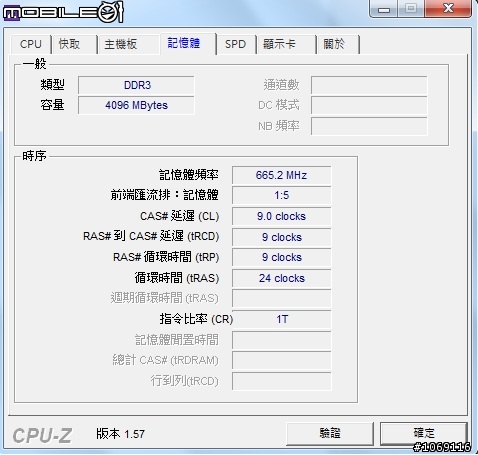Screen dimensions: 478x455
Task: Select the 9.0 clocks CL value
Action: point(282,216)
